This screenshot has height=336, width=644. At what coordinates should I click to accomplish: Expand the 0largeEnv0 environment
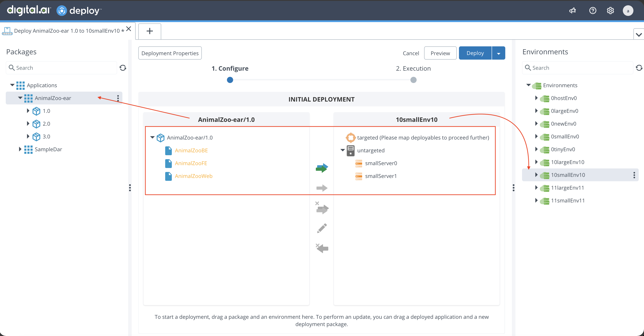[536, 111]
